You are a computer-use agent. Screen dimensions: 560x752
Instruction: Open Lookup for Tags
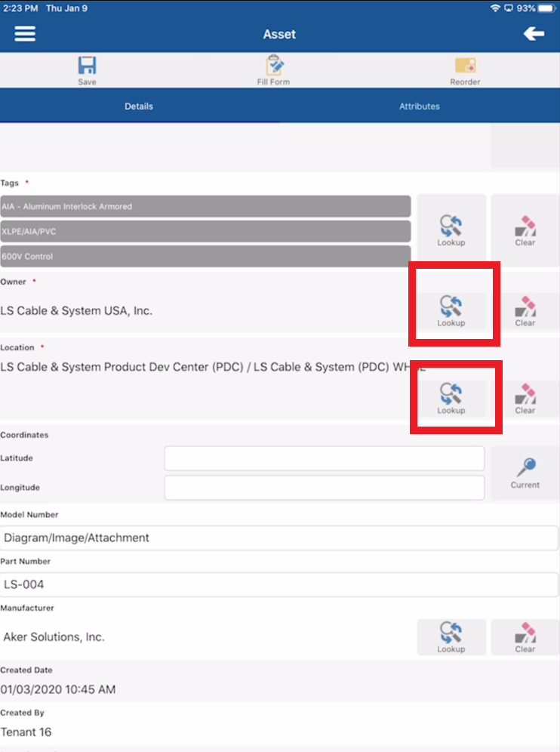(451, 231)
